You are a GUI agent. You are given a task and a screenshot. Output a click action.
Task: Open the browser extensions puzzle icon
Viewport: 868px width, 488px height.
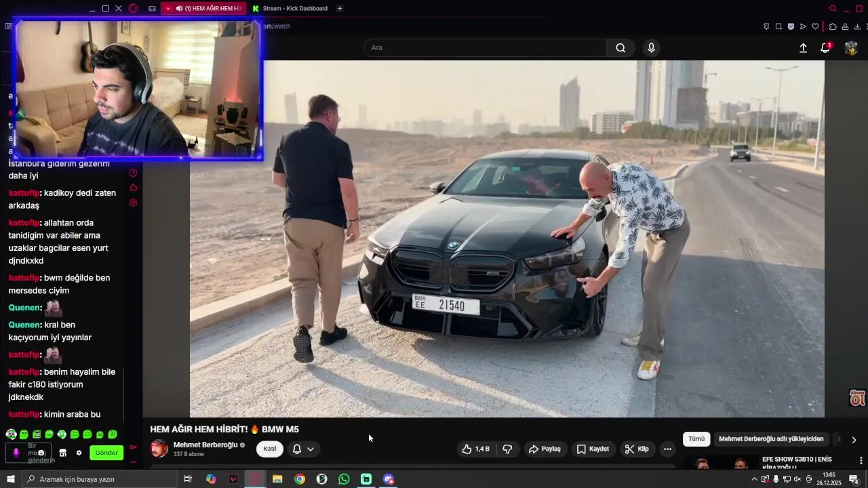pos(833,26)
